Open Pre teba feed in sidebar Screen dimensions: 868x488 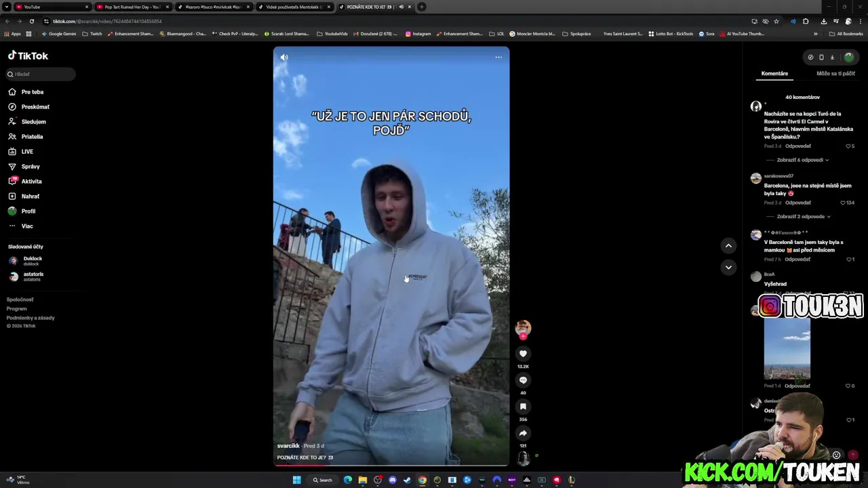[x=26, y=92]
